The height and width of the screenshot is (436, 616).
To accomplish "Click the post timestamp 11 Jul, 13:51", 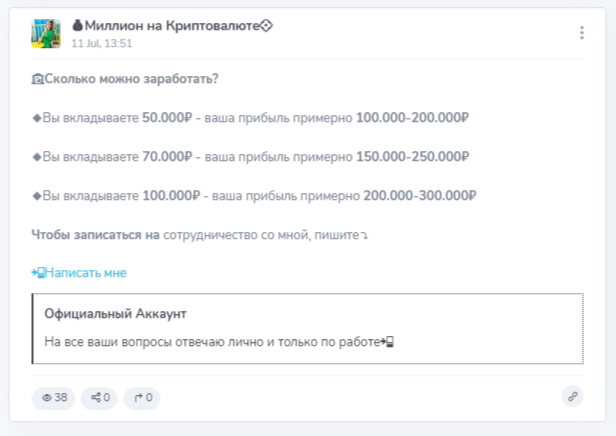I will click(102, 43).
